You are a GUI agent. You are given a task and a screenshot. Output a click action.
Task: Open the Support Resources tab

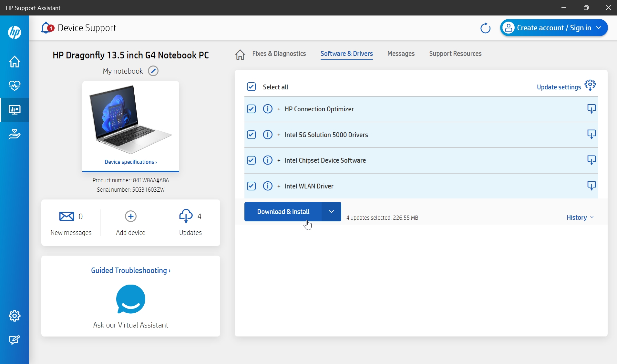(x=455, y=54)
